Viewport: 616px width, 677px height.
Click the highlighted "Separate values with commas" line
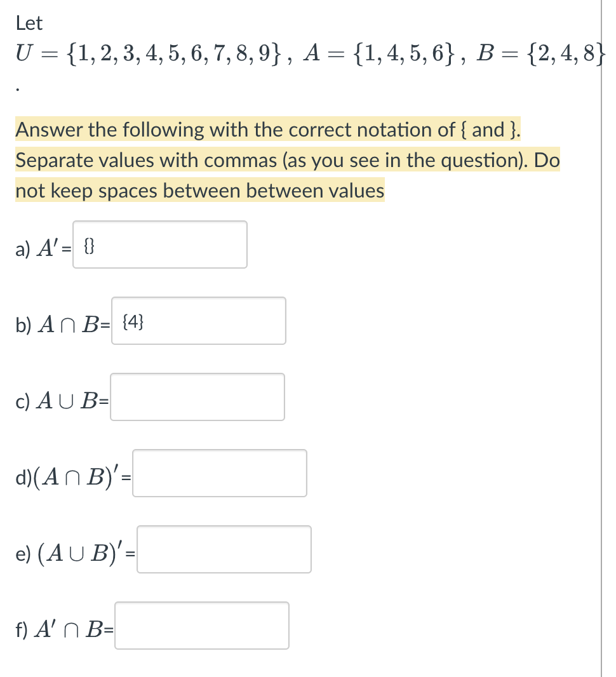click(287, 160)
